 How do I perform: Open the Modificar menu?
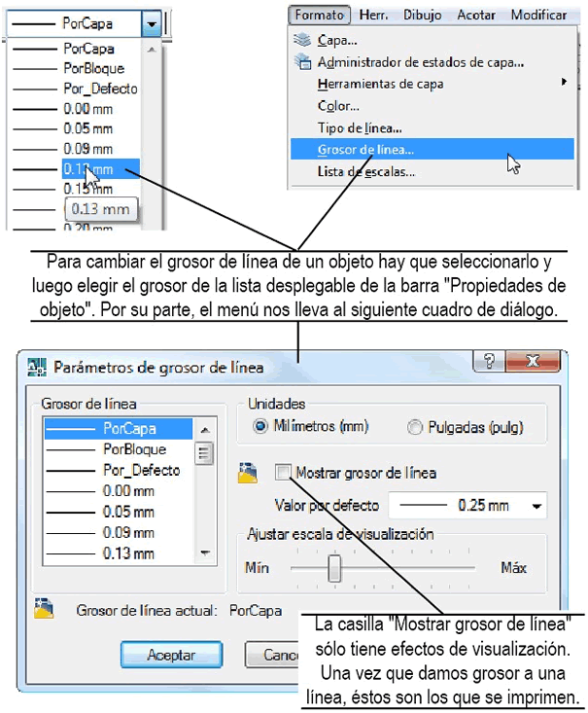pyautogui.click(x=539, y=15)
